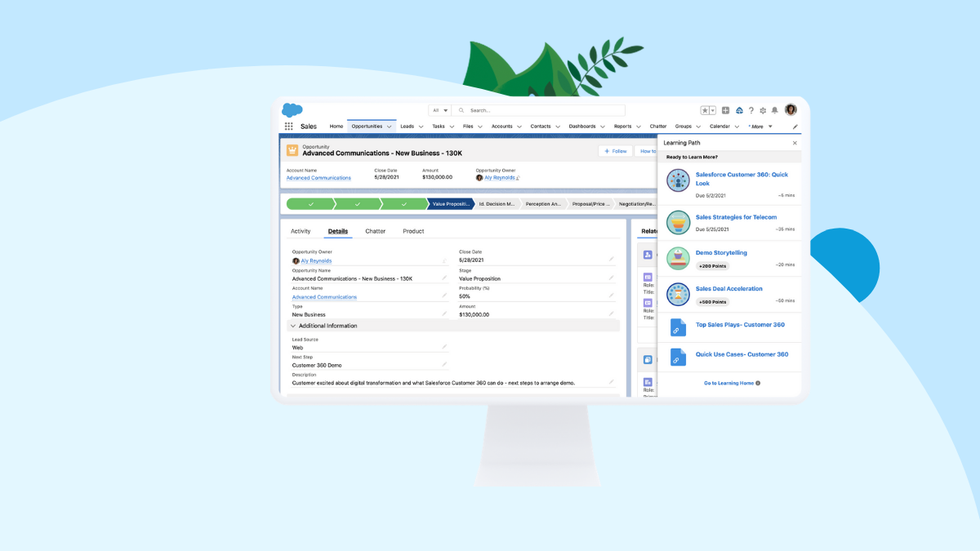The image size is (980, 551).
Task: Click the Quick Use Cases document icon
Action: [677, 357]
